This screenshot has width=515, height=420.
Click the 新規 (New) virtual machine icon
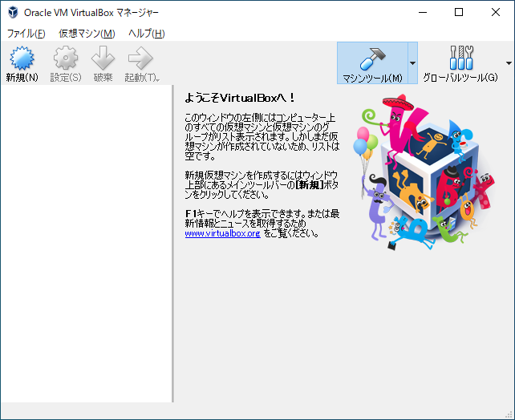[x=22, y=59]
